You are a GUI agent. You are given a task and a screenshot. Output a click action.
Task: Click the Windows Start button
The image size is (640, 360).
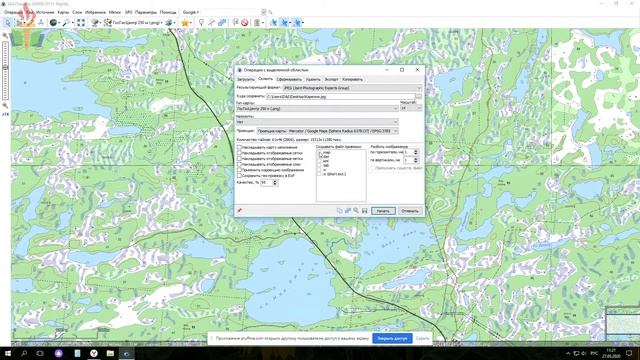[x=8, y=353]
